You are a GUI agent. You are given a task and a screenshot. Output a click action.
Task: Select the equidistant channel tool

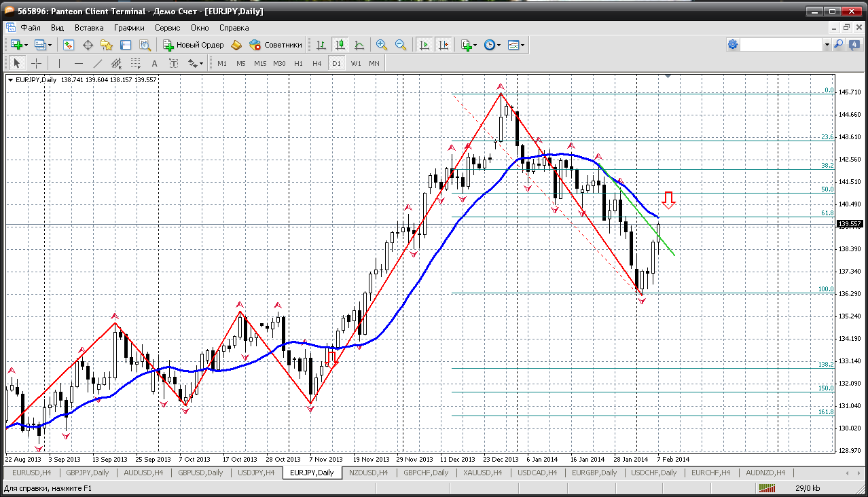pos(116,63)
